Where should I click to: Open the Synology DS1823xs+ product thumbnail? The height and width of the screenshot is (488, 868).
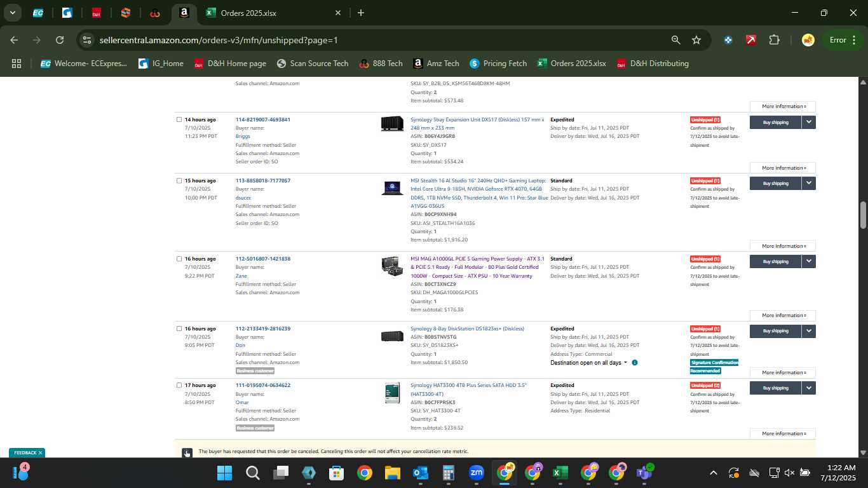392,336
